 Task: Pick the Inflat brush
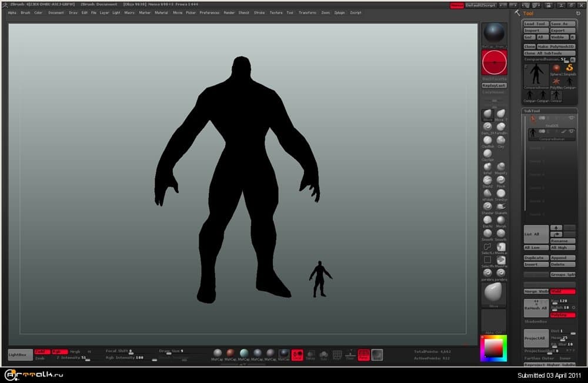(x=487, y=166)
